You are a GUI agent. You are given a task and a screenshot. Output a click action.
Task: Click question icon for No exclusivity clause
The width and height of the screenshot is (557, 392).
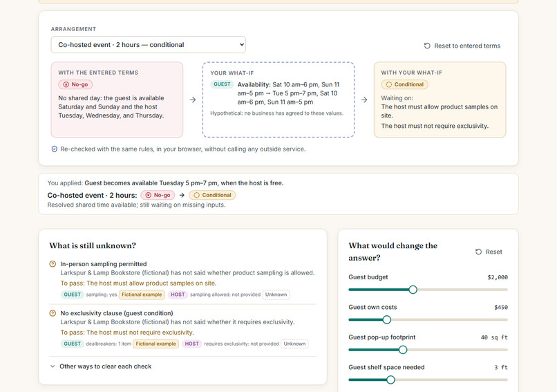(53, 313)
